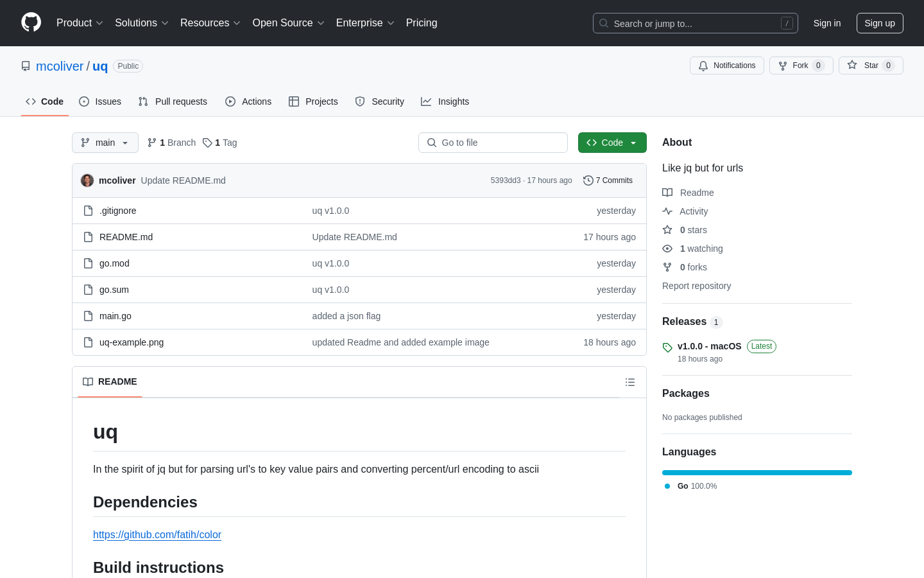Click the Packages heading
Viewport: 924px width, 578px height.
tap(686, 394)
